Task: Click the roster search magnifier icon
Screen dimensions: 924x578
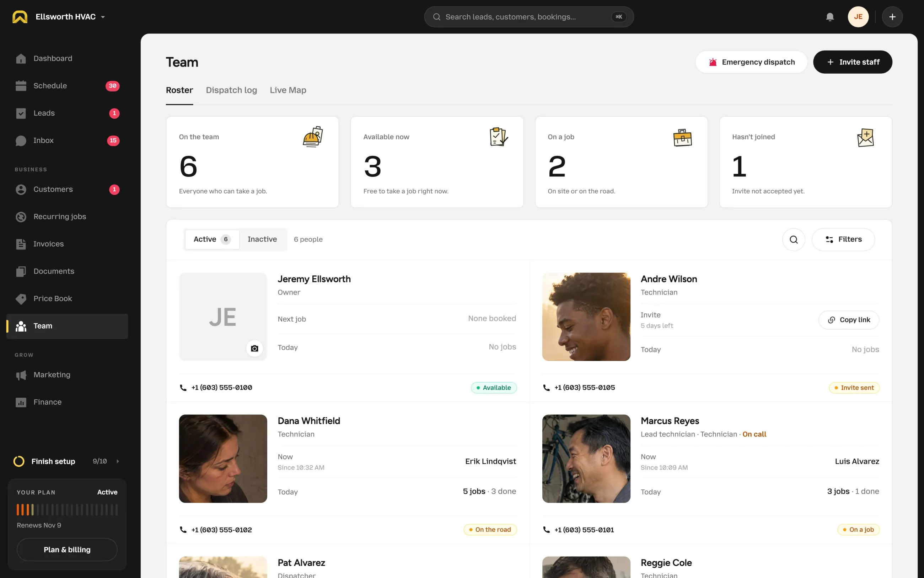Action: [794, 240]
